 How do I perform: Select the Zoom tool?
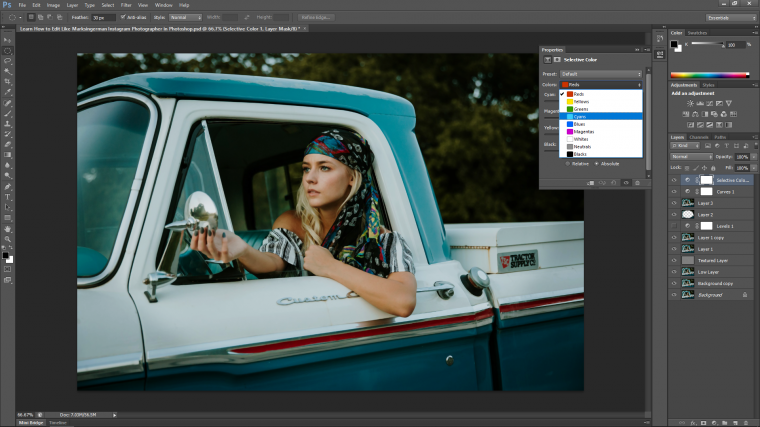7,239
